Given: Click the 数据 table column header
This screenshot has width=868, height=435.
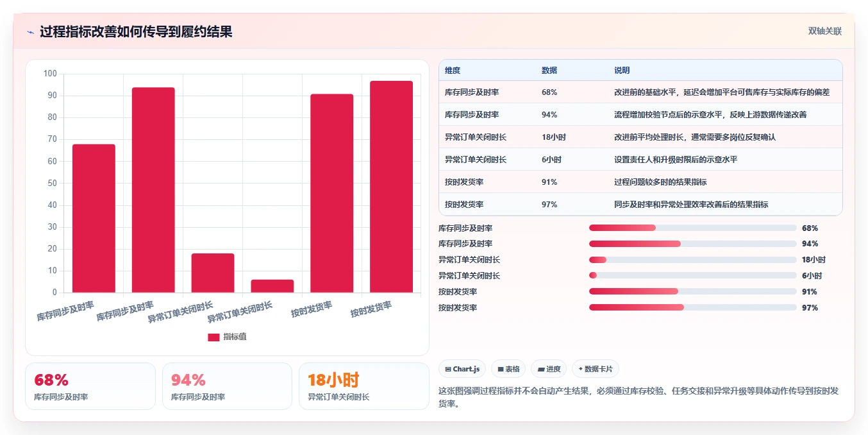Looking at the screenshot, I should [549, 71].
